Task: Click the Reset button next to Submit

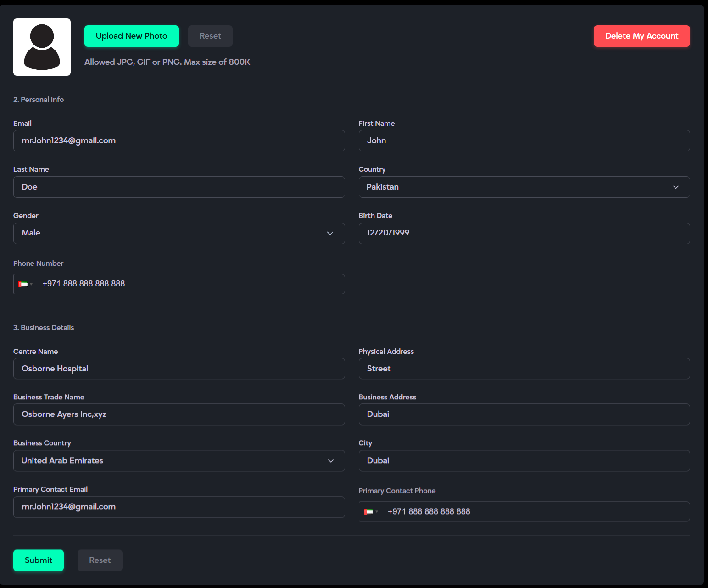Action: pyautogui.click(x=100, y=560)
